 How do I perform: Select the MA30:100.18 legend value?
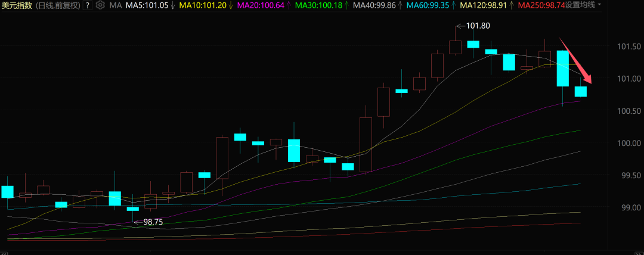tap(320, 5)
